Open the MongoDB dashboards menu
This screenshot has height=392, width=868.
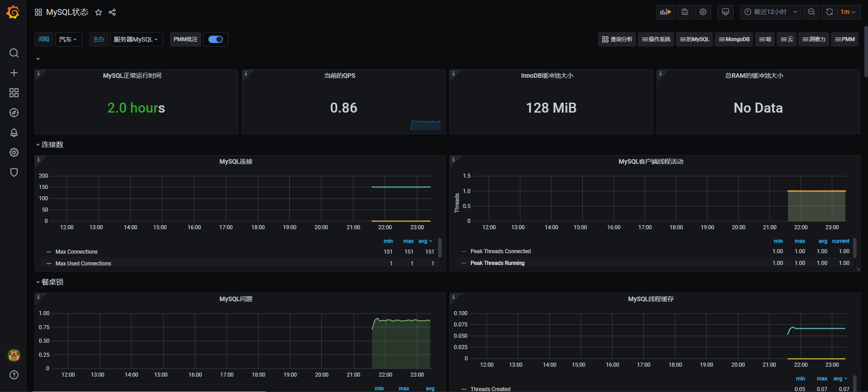click(x=734, y=39)
